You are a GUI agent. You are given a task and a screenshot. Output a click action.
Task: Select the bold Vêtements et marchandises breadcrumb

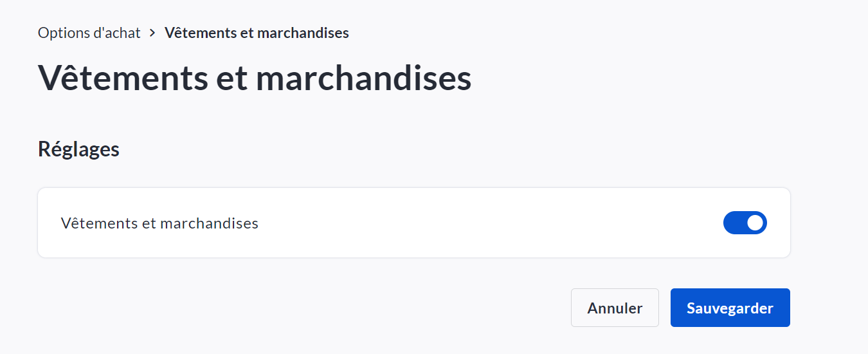pyautogui.click(x=257, y=33)
